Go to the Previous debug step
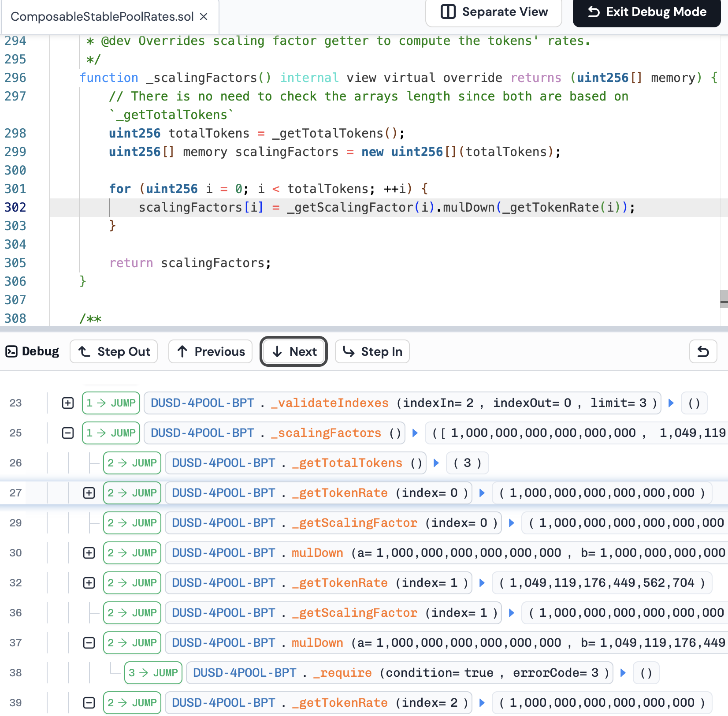This screenshot has width=728, height=716. [210, 351]
